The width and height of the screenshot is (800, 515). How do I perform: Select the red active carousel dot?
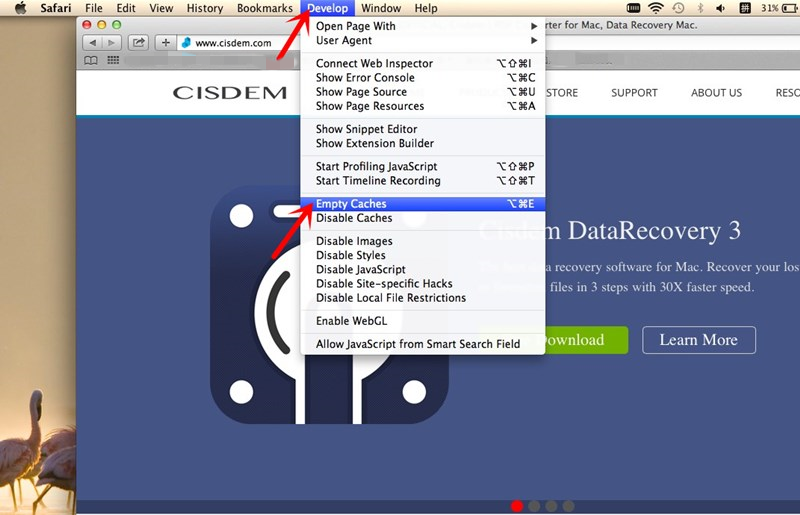517,506
